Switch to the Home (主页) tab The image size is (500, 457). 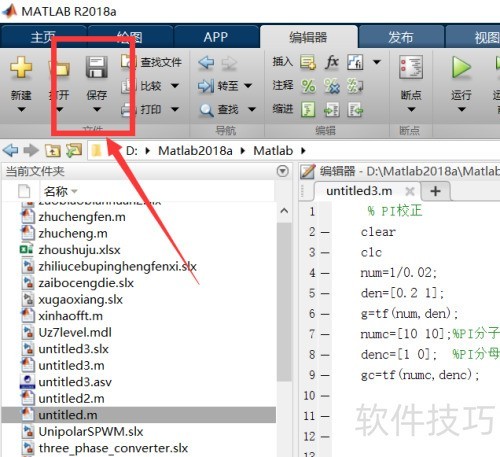coord(43,37)
